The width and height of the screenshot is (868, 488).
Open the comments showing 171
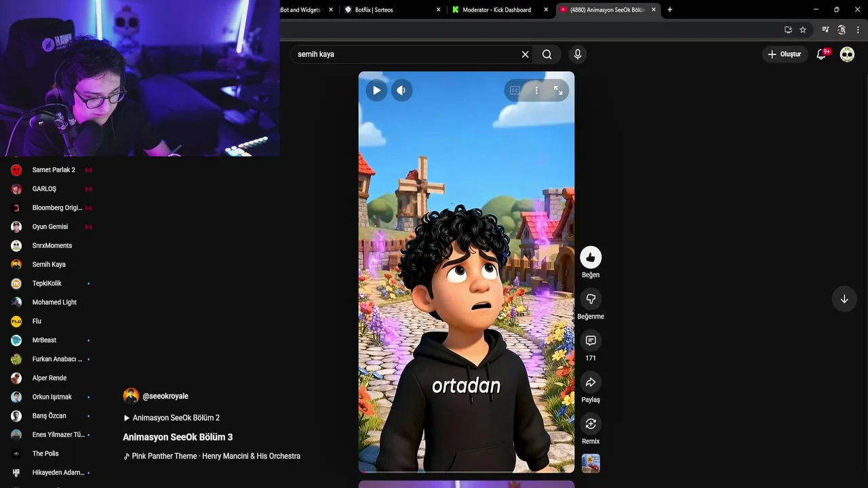[x=591, y=340]
